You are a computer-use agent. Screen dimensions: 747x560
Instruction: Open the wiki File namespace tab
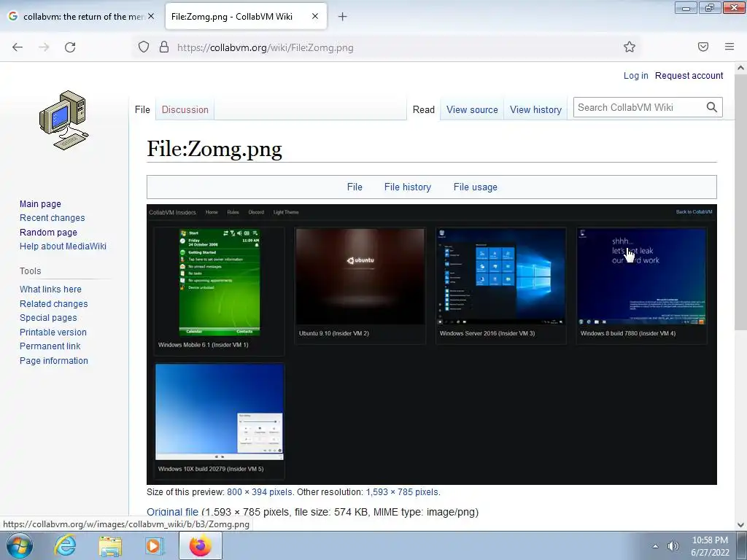(x=142, y=109)
